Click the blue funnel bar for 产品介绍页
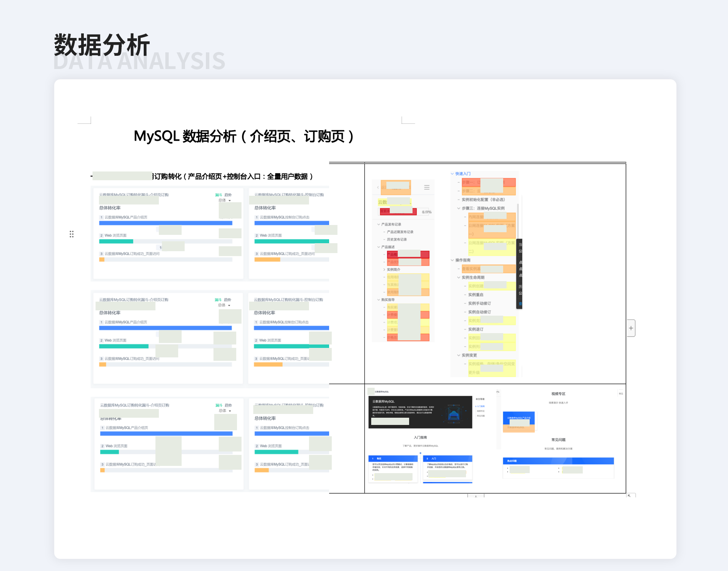This screenshot has width=728, height=571. [x=166, y=223]
